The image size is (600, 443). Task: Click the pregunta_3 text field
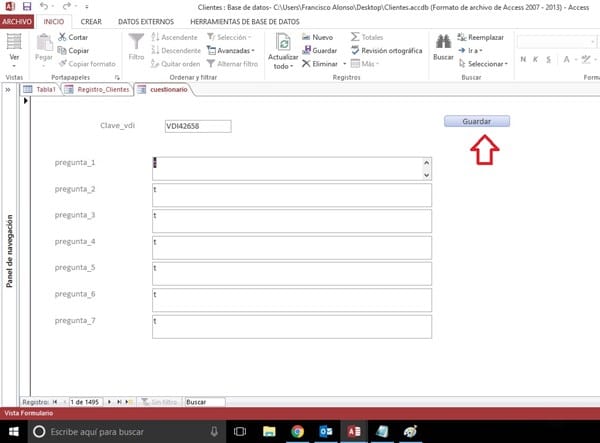click(x=290, y=221)
